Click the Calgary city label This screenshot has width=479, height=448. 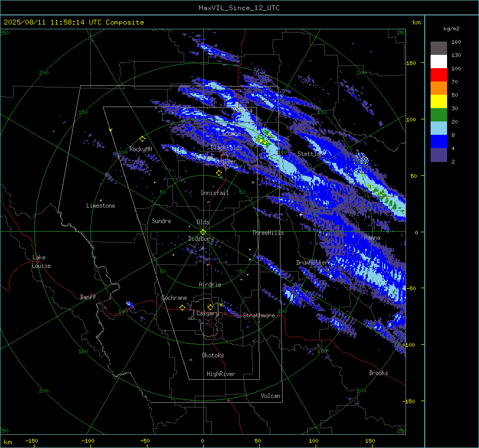[208, 313]
